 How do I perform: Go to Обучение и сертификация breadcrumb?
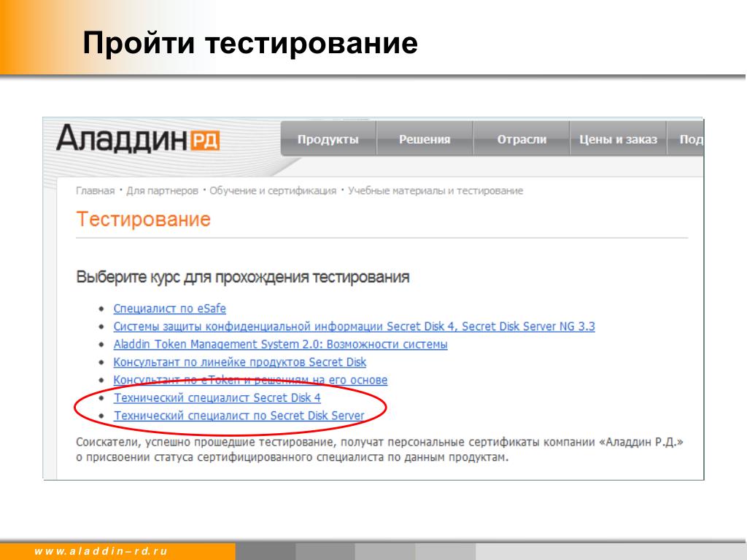pyautogui.click(x=273, y=190)
